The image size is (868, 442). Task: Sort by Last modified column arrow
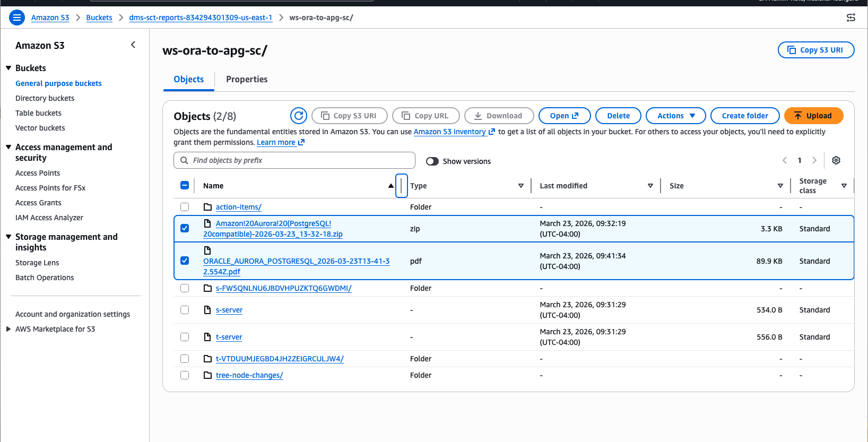pos(650,186)
